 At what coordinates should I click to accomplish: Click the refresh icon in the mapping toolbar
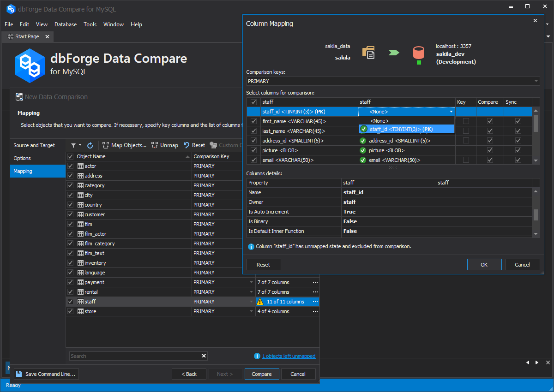[x=90, y=145]
